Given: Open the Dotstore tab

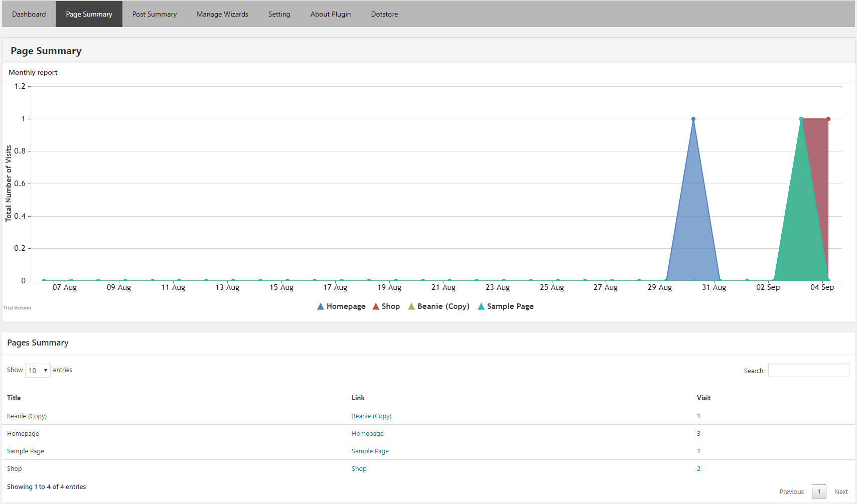Looking at the screenshot, I should [384, 14].
